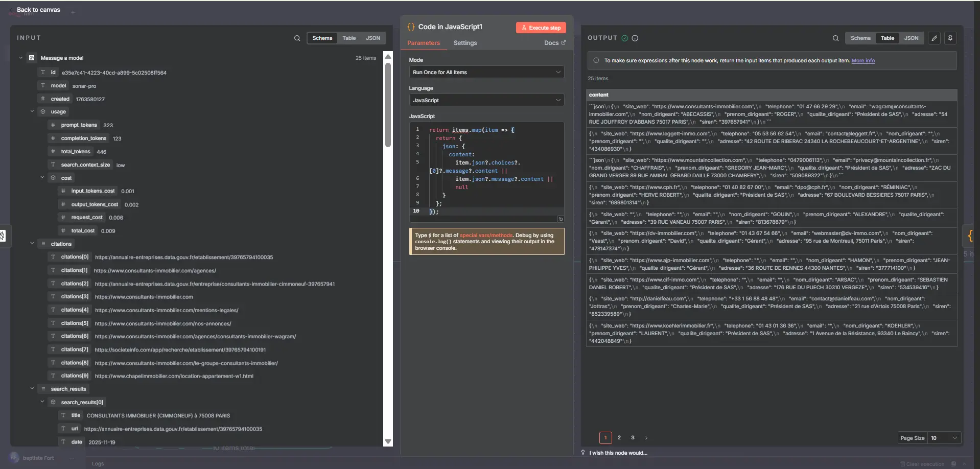Open the More info link
The height and width of the screenshot is (469, 980).
(863, 61)
